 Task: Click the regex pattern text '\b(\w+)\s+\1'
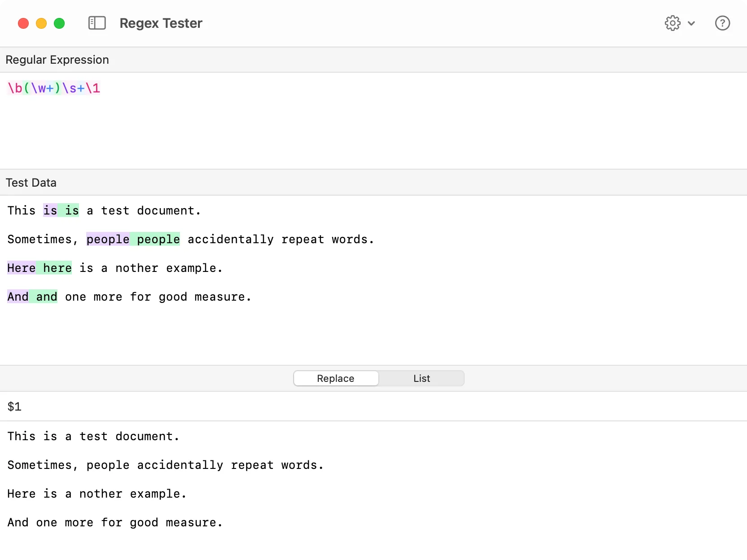pos(53,88)
